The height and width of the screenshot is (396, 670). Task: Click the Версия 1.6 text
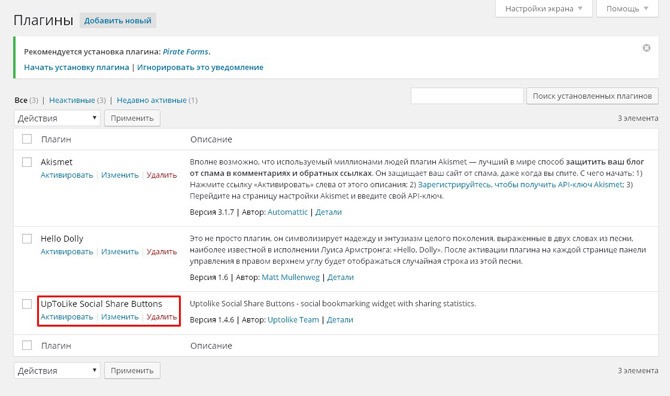tap(209, 277)
